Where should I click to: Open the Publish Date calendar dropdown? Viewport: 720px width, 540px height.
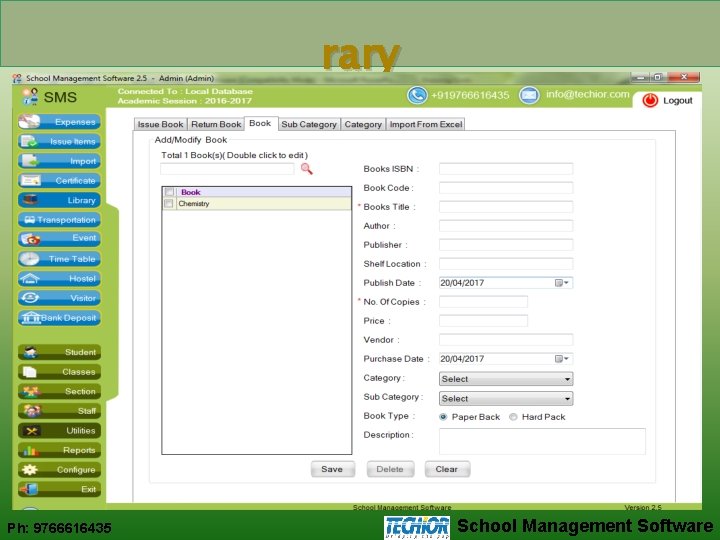[562, 283]
